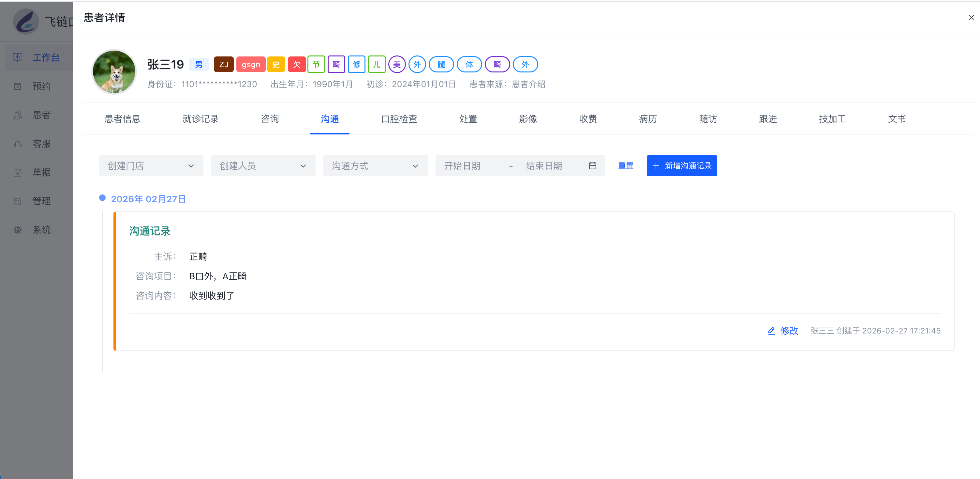The image size is (980, 479).
Task: Click the red 欠 tag badge
Action: (297, 64)
